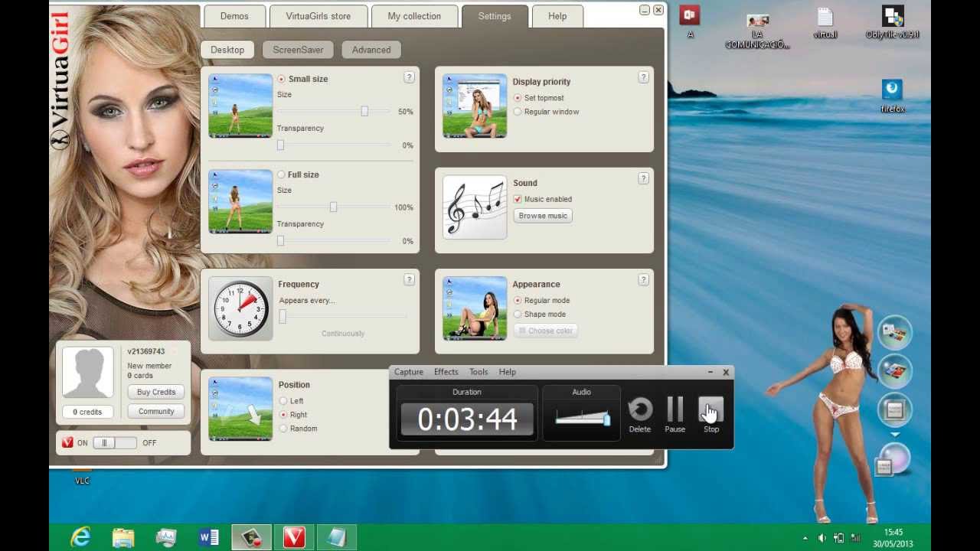Select the Desktop sub-tab

pyautogui.click(x=227, y=50)
